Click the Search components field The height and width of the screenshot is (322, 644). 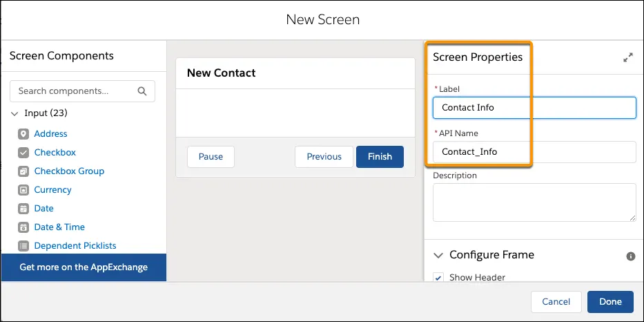coord(76,91)
